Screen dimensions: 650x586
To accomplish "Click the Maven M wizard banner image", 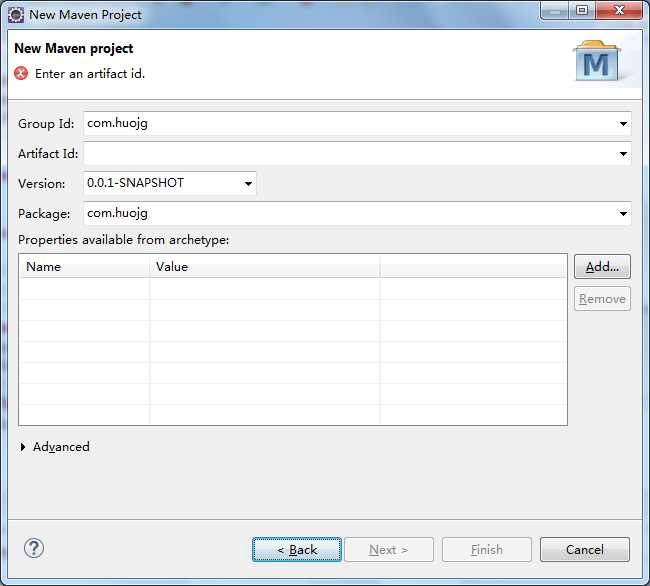I will click(x=597, y=61).
